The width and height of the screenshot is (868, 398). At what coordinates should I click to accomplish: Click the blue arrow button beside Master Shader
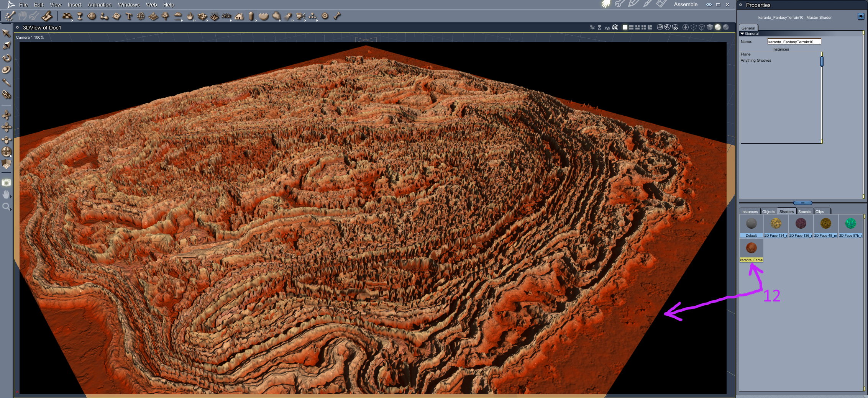tap(861, 16)
